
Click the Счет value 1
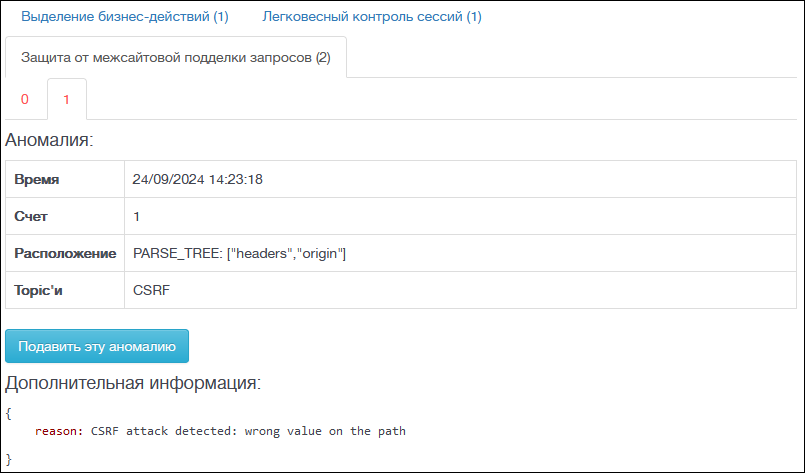pyautogui.click(x=137, y=216)
